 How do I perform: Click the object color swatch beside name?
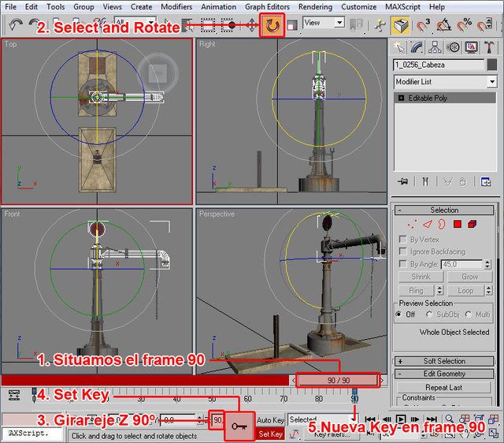(x=491, y=65)
